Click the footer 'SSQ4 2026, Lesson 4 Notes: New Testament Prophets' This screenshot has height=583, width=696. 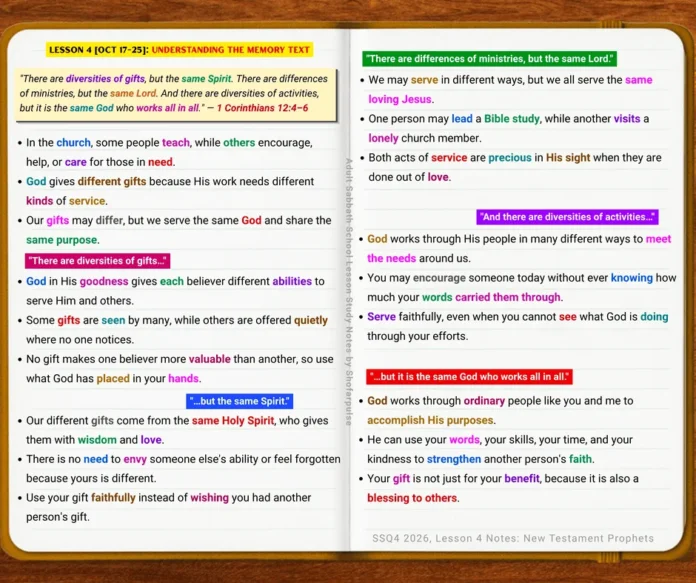point(513,538)
